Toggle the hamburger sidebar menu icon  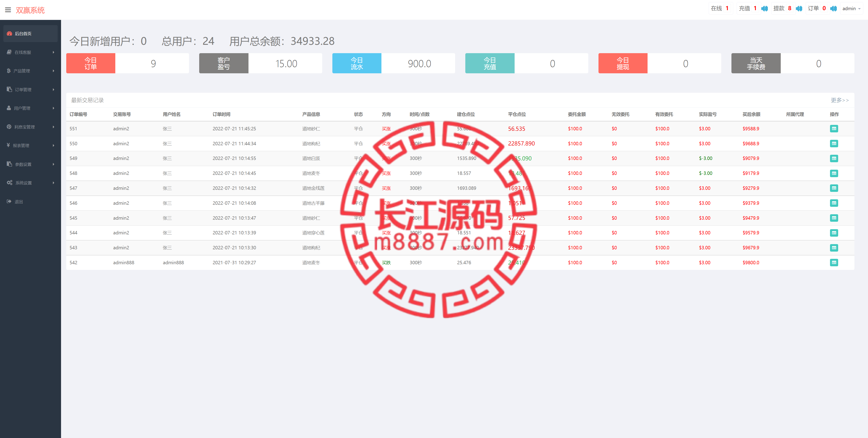coord(8,10)
